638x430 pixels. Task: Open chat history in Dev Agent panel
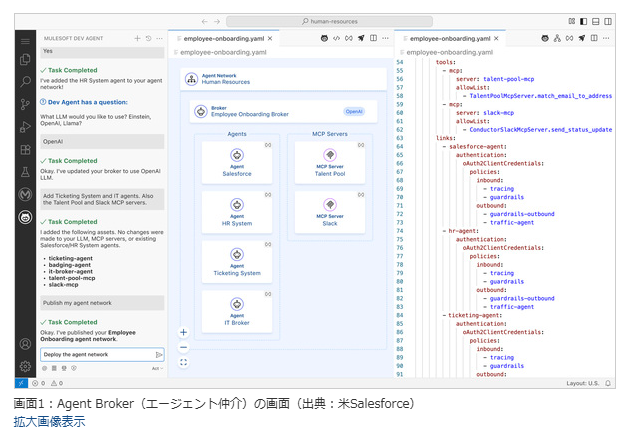click(x=149, y=38)
